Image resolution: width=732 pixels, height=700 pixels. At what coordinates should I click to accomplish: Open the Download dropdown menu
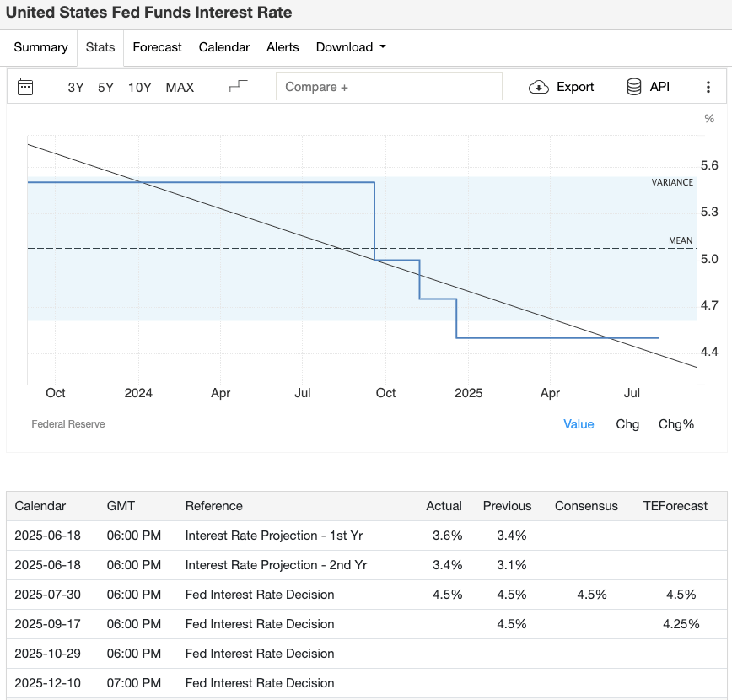pos(351,47)
